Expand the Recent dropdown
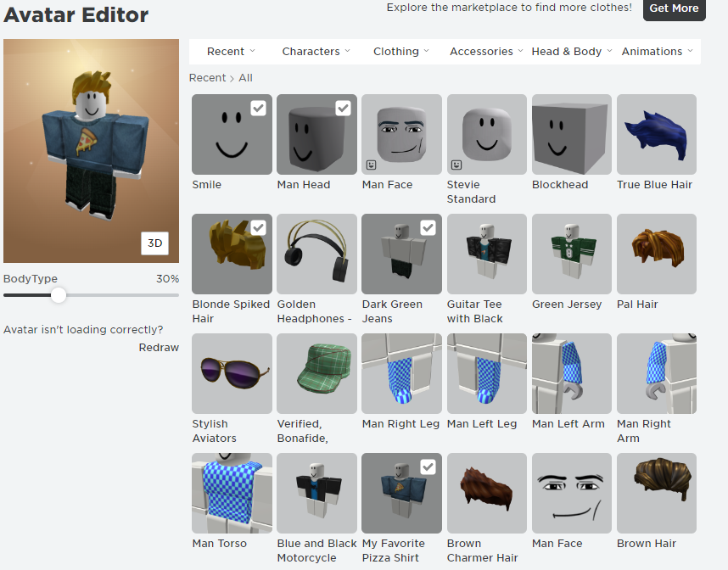Screen dimensions: 728x570 (231, 52)
